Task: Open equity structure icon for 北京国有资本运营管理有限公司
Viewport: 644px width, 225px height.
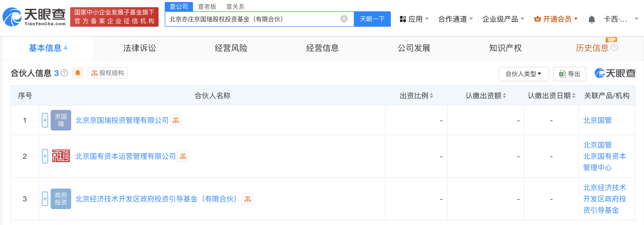Action: click(x=183, y=156)
